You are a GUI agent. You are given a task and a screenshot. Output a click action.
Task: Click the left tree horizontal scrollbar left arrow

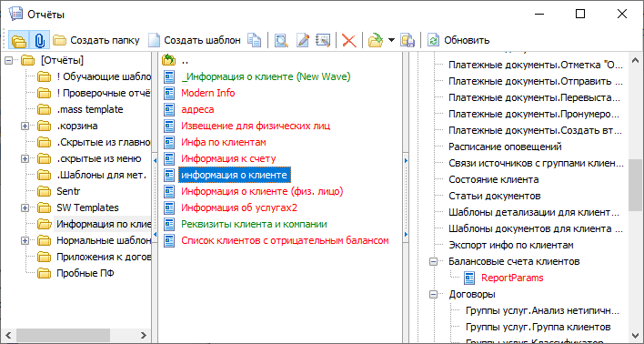tap(8, 335)
